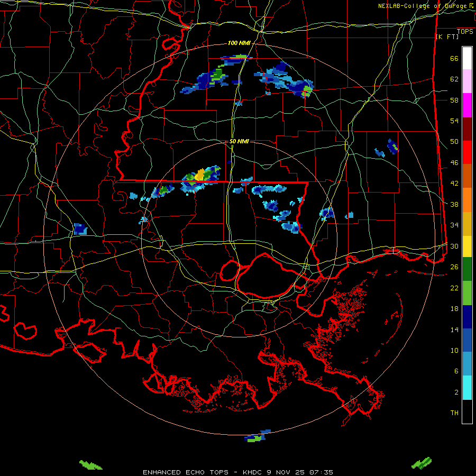Select the "34" scale label

pos(454,225)
